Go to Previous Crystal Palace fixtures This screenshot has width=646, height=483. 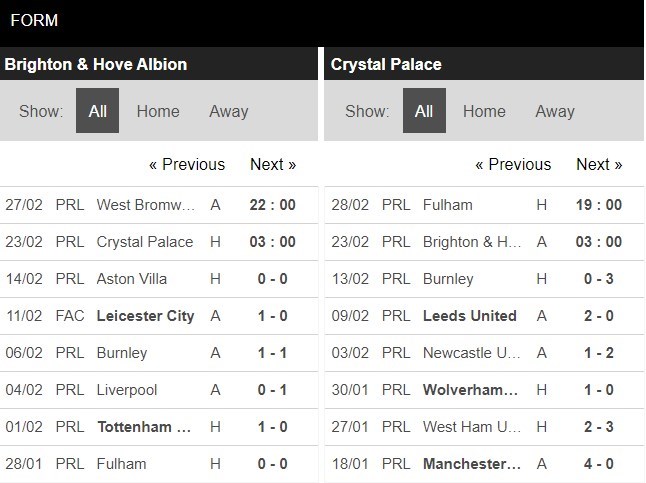pyautogui.click(x=513, y=164)
